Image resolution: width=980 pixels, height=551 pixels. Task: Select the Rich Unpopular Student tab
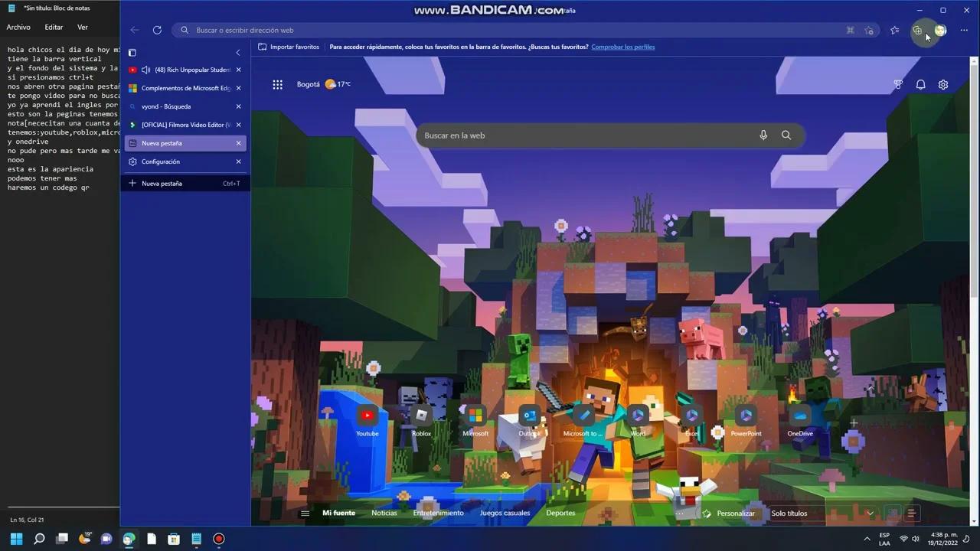185,70
